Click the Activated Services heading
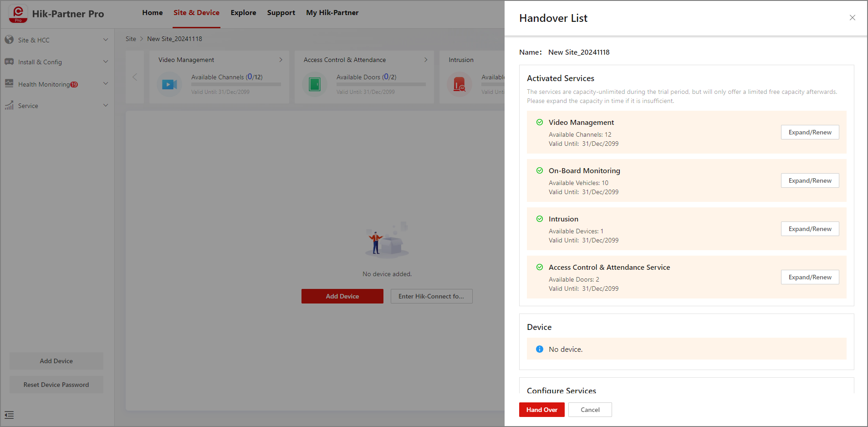Viewport: 868px width, 427px height. click(561, 78)
